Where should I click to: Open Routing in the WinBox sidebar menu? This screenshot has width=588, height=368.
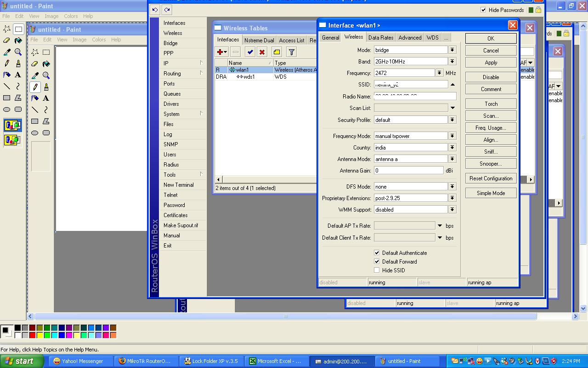[x=172, y=74]
